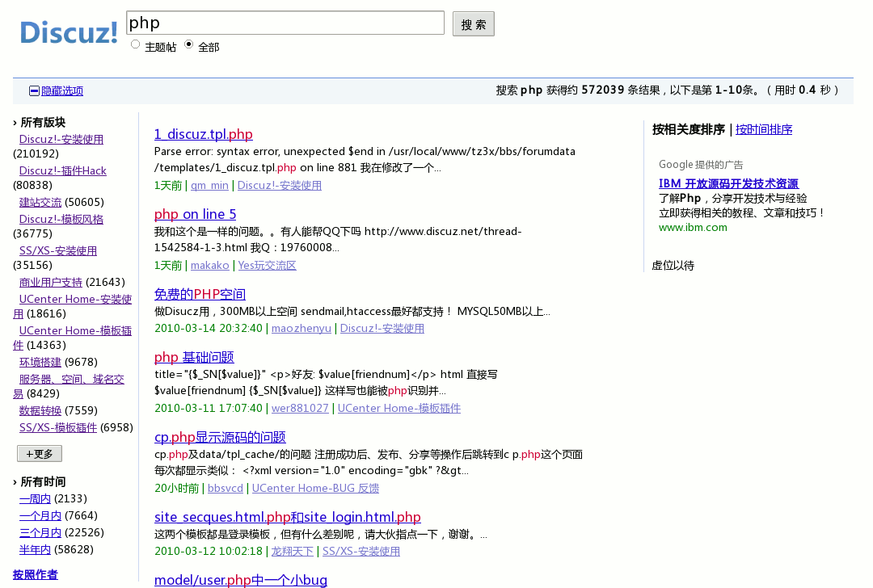
Task: Limit results to 三个月内
Action: click(40, 532)
